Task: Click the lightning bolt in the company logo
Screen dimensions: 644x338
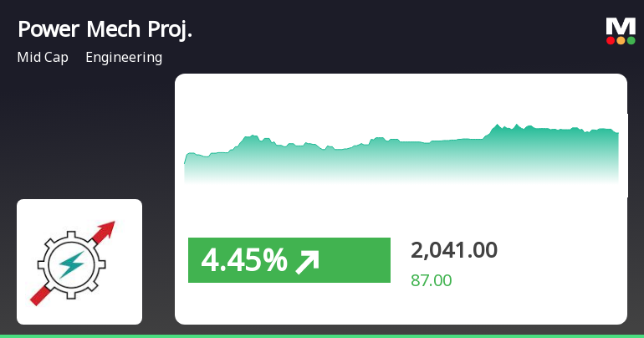Action: 70,265
